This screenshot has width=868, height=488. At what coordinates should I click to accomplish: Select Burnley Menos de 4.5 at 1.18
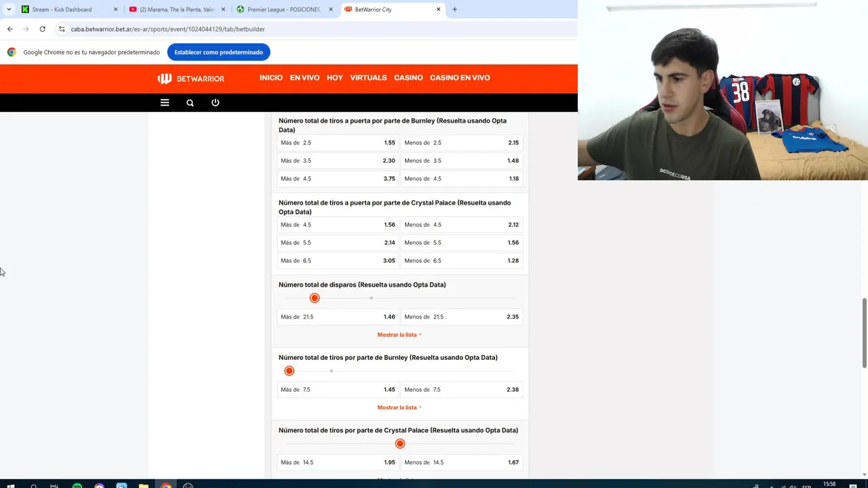(x=462, y=179)
